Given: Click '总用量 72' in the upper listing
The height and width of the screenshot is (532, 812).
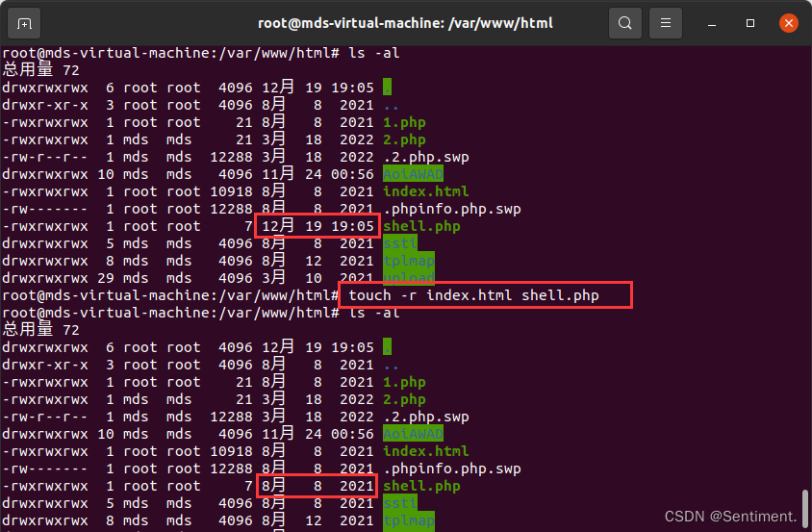Looking at the screenshot, I should pos(41,70).
